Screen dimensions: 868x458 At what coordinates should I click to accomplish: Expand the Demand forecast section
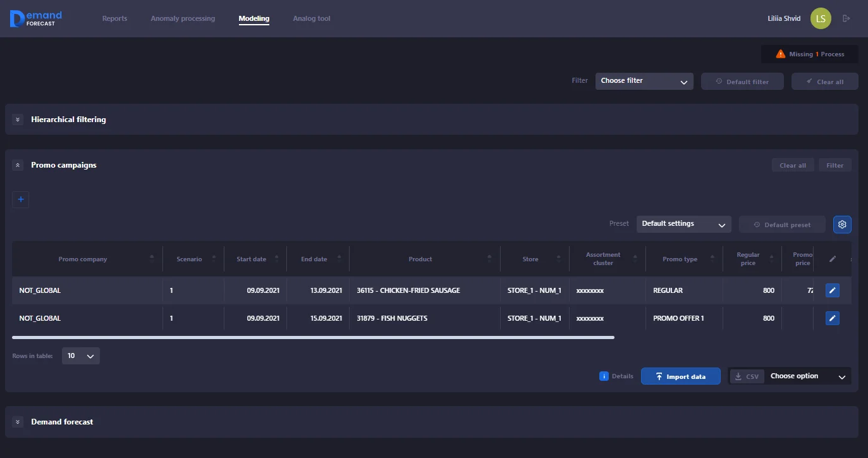(18, 422)
